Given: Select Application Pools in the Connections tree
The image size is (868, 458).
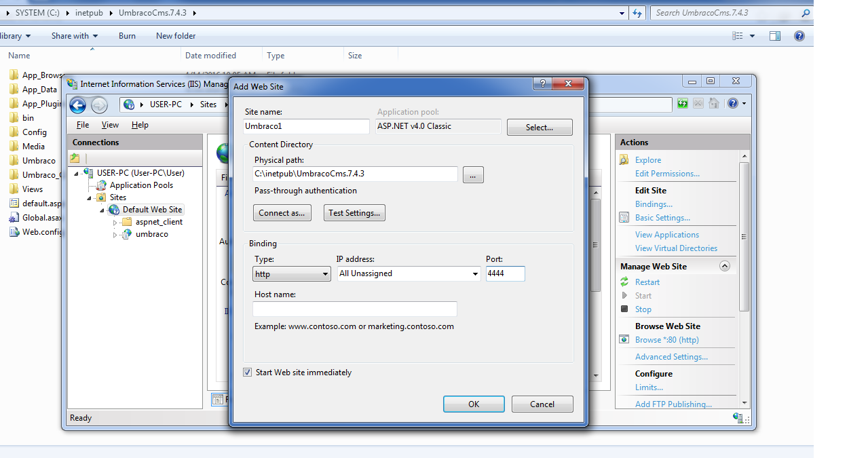Looking at the screenshot, I should 141,185.
